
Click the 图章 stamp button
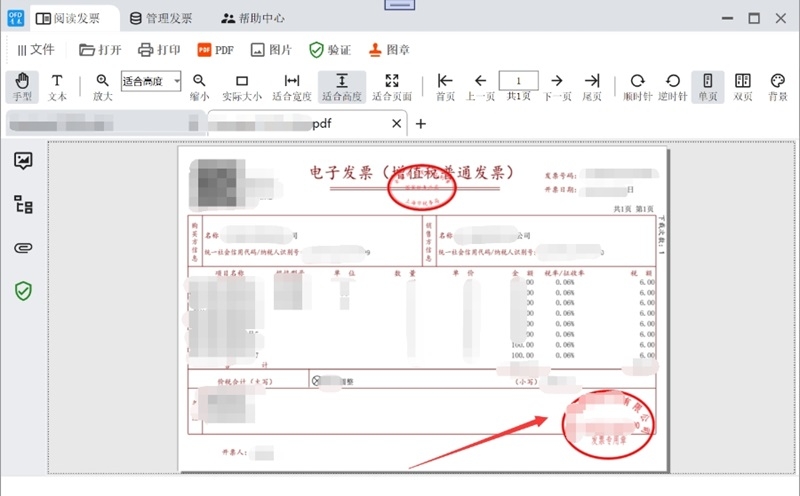pyautogui.click(x=389, y=49)
